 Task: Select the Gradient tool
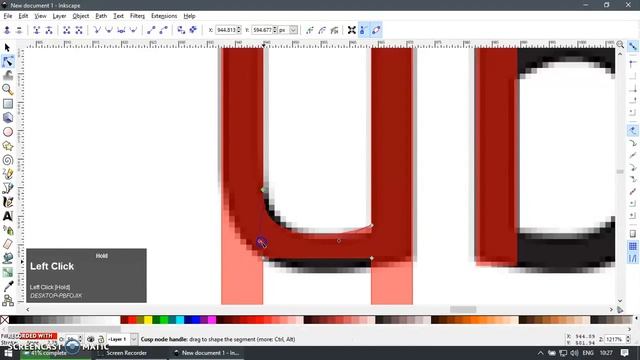click(x=7, y=272)
